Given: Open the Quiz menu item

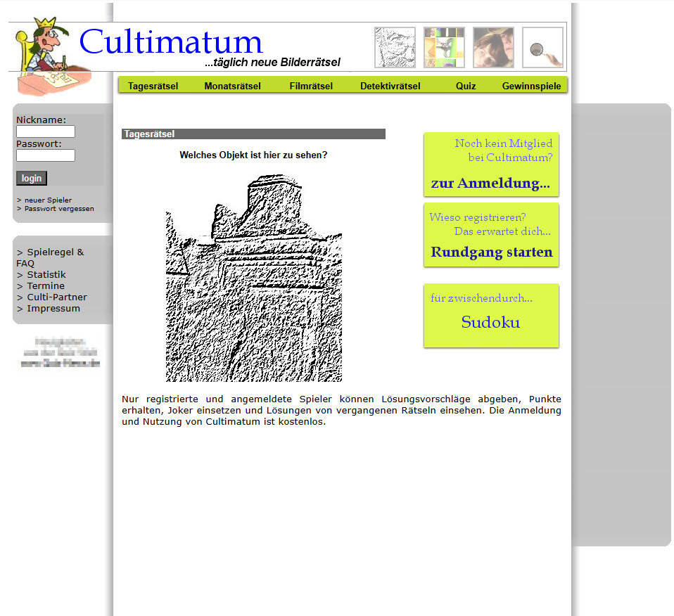Looking at the screenshot, I should click(466, 86).
